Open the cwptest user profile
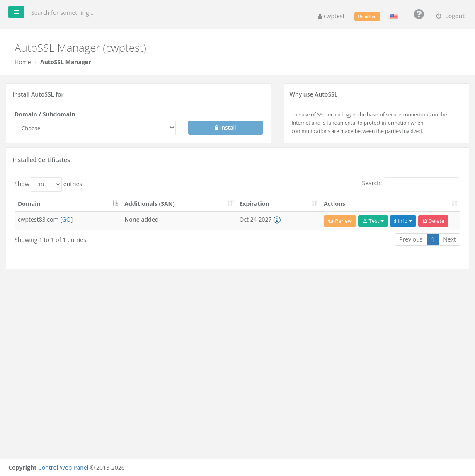The image size is (475, 476). coord(331,16)
